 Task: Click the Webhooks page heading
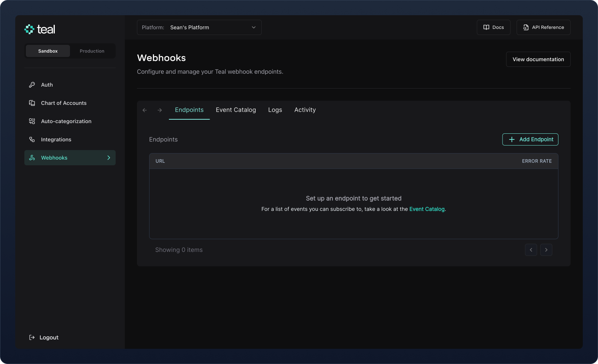pos(161,58)
